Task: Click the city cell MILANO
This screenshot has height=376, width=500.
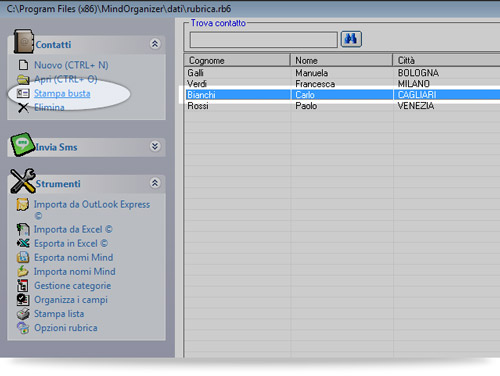Action: pyautogui.click(x=414, y=84)
